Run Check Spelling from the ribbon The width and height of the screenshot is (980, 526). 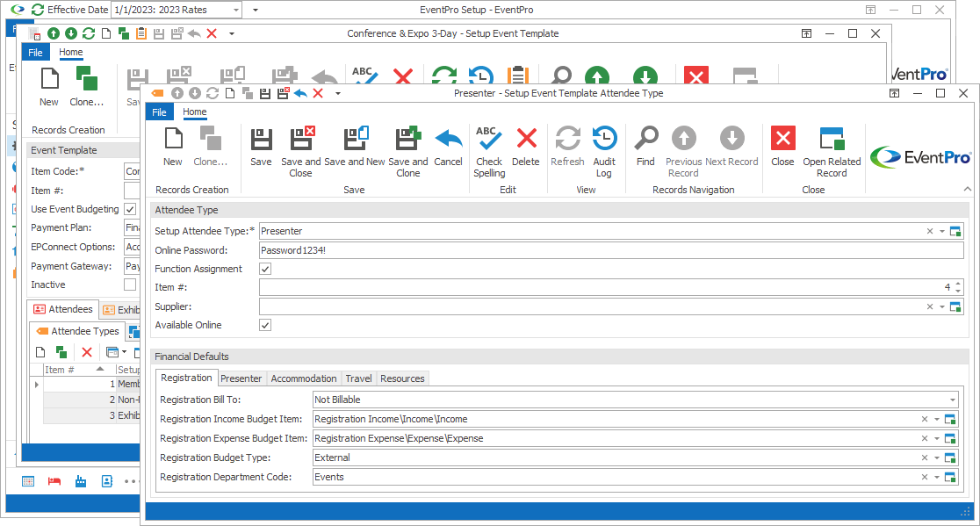(x=489, y=152)
